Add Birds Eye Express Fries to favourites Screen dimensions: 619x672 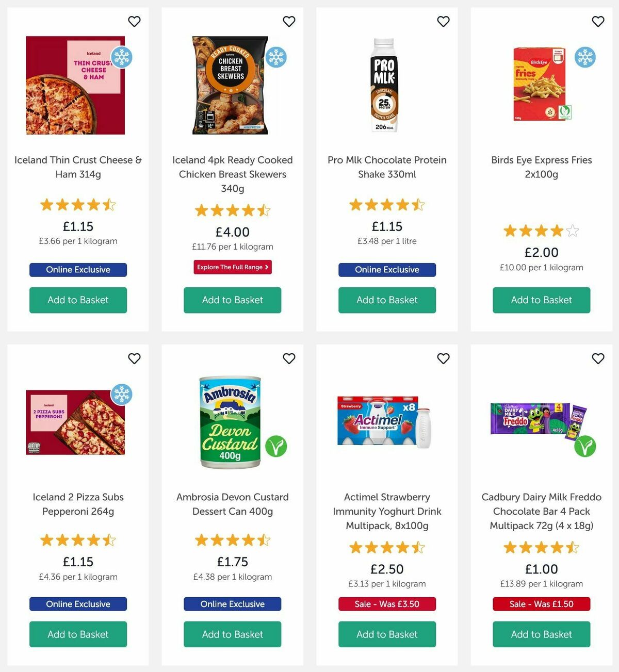(x=598, y=21)
